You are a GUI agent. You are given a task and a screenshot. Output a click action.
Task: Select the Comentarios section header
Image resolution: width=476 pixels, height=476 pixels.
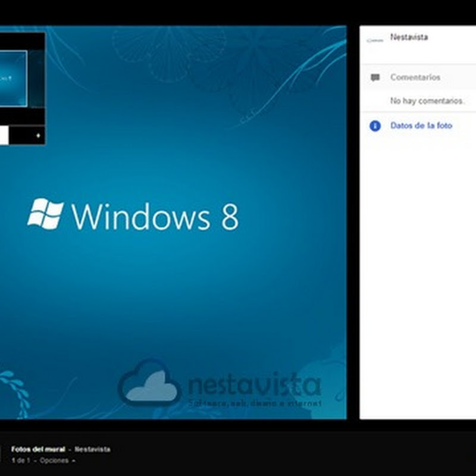[x=415, y=77]
